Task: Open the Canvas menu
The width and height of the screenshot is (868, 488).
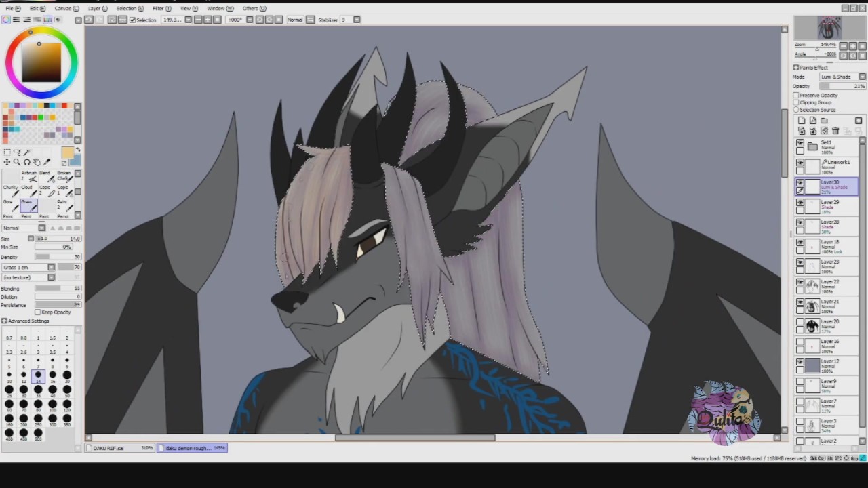Action: [66, 8]
